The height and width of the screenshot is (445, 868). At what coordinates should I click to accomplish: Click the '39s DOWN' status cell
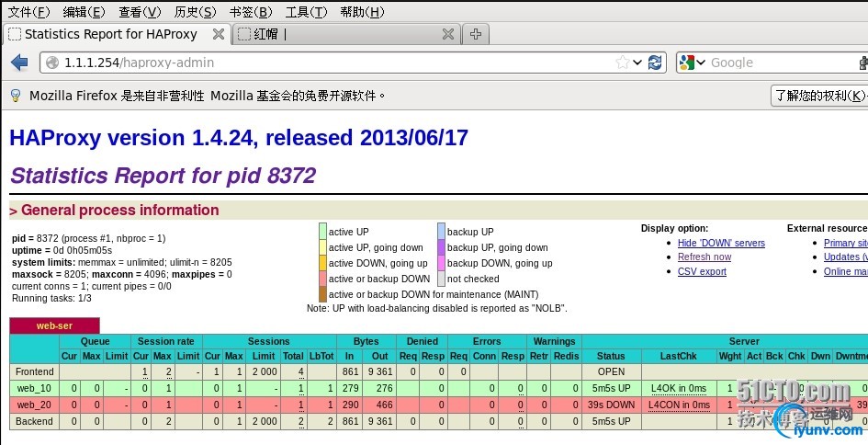coord(611,405)
